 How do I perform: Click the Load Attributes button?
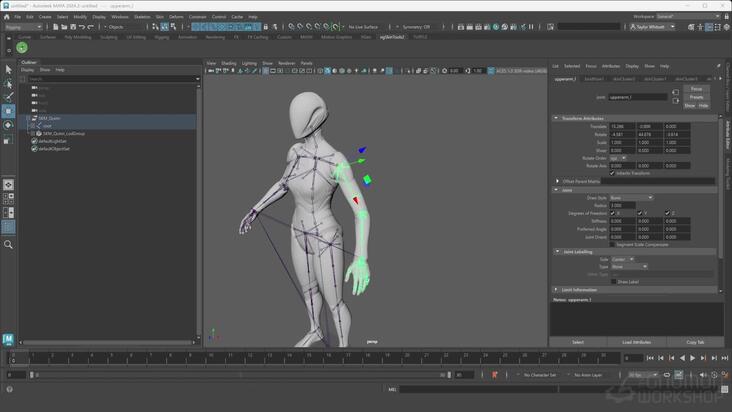pos(636,342)
